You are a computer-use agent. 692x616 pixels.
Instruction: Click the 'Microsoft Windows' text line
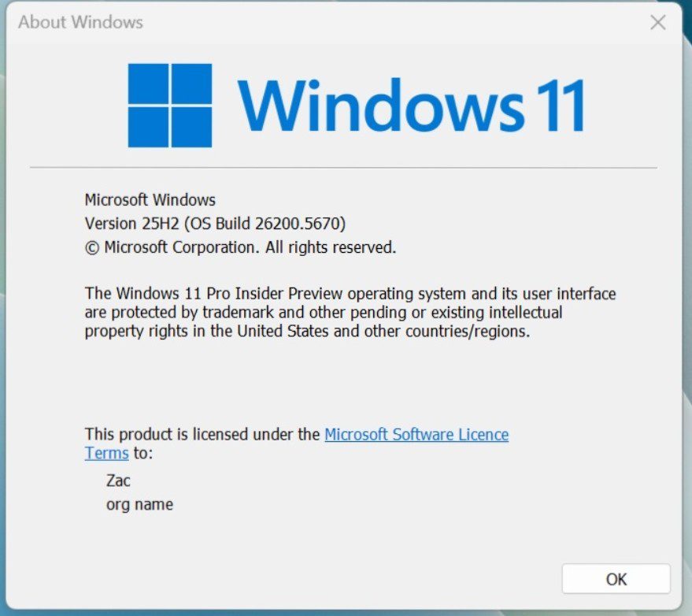[150, 200]
